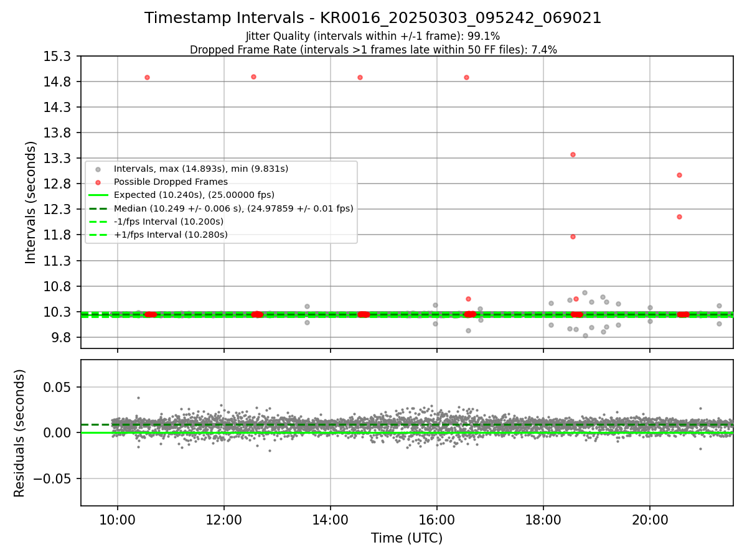The width and height of the screenshot is (747, 560).
Task: Click the gray legend marker beside 'Intervals, max'
Action: (98, 169)
